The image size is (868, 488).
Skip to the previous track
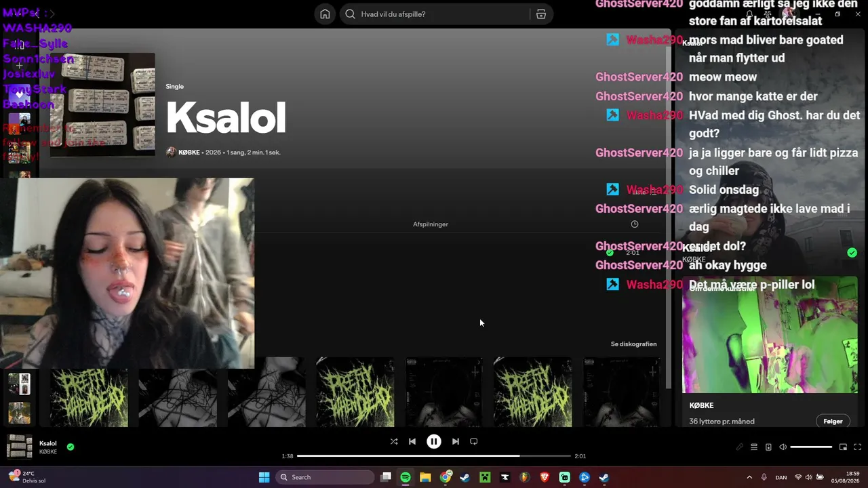point(412,441)
